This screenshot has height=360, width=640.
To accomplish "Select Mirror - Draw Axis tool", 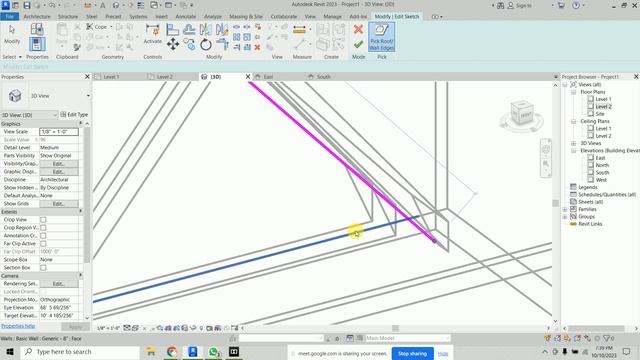I will click(x=222, y=29).
